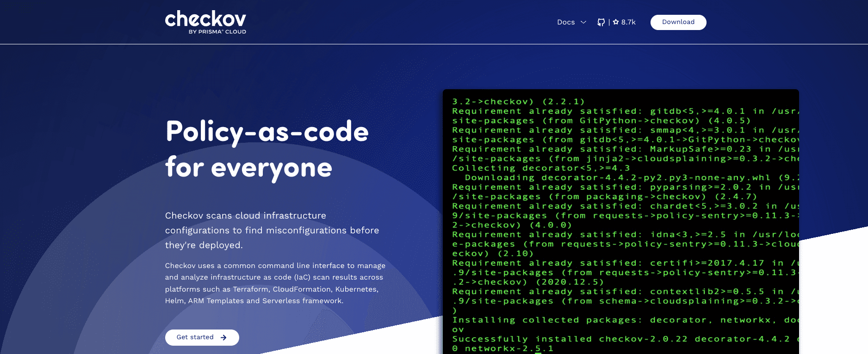868x354 pixels.
Task: Click the paragraph starting "Checkov uses a common command"
Action: point(275,283)
